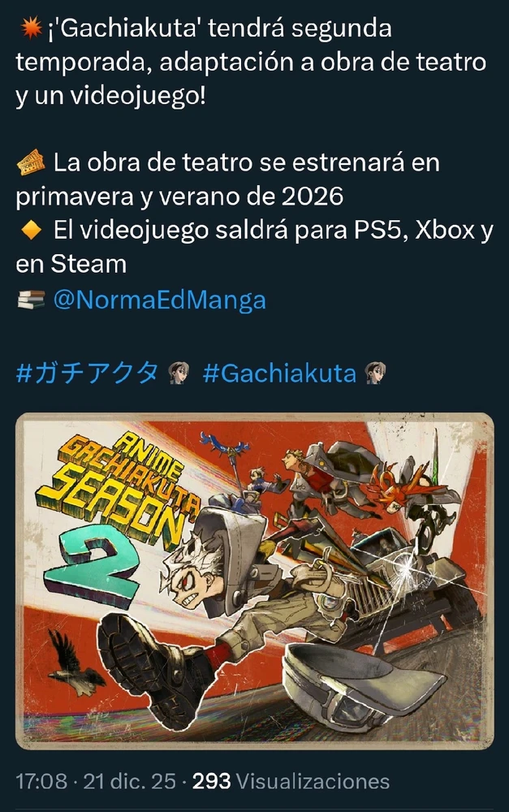Image resolution: width=509 pixels, height=812 pixels.
Task: Open the @NormaEdManga mention link
Action: 159,300
